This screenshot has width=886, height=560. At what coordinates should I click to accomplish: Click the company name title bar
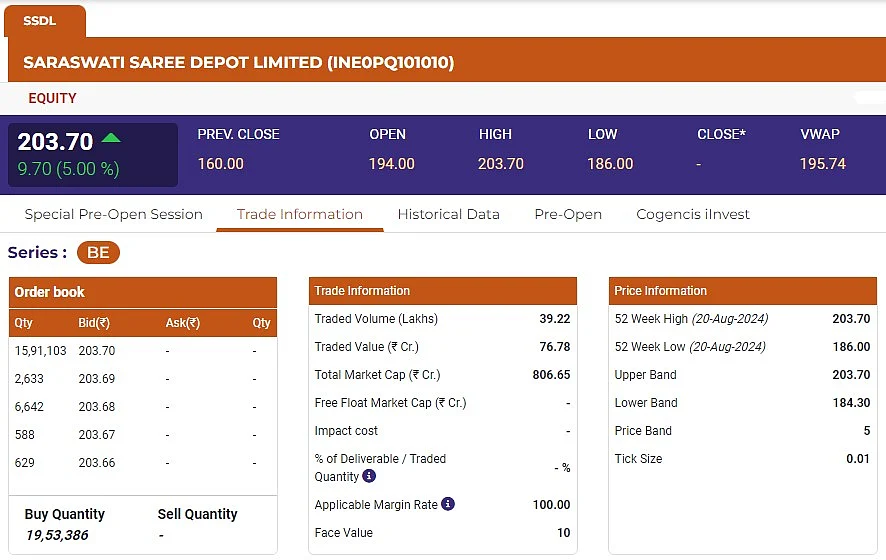446,62
